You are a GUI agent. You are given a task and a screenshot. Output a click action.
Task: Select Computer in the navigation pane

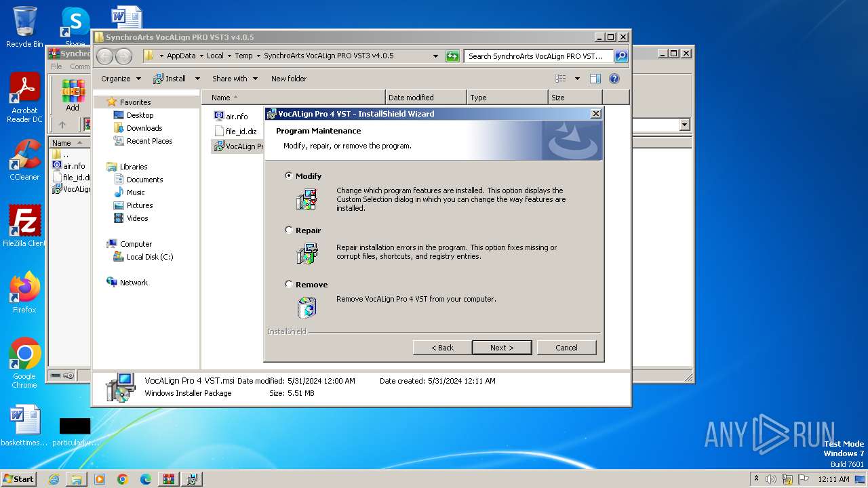136,244
